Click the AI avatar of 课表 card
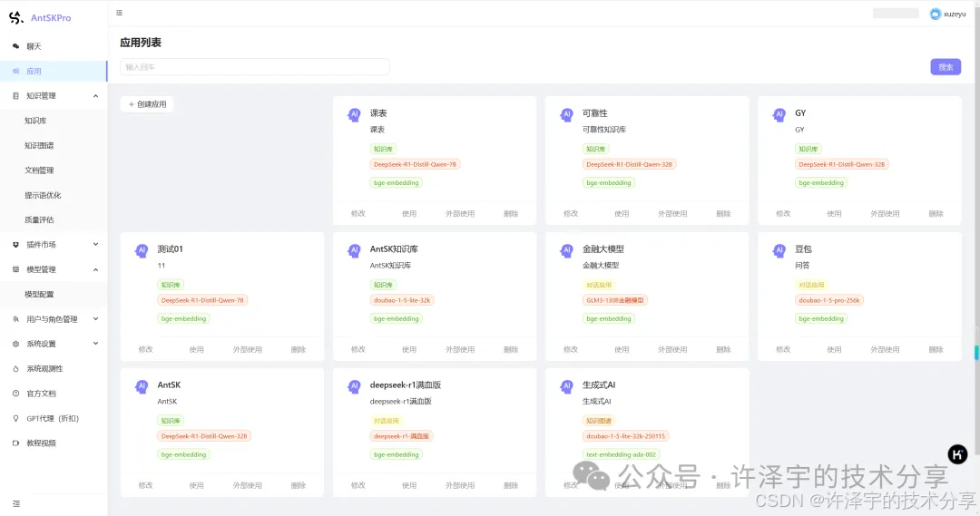Screen dimensions: 980x516 [x=355, y=115]
